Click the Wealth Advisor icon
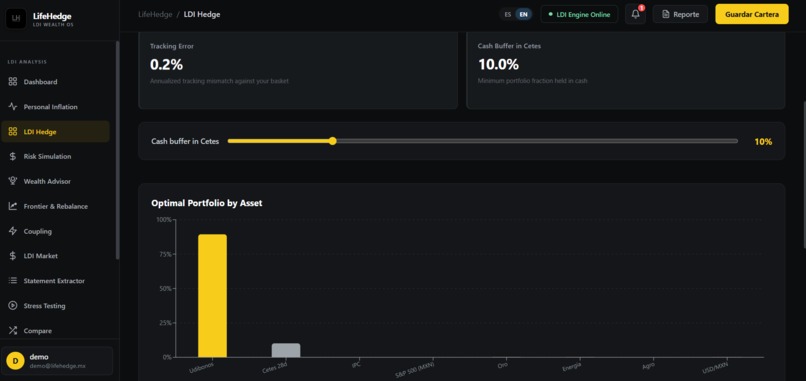Image resolution: width=806 pixels, height=381 pixels. (13, 181)
